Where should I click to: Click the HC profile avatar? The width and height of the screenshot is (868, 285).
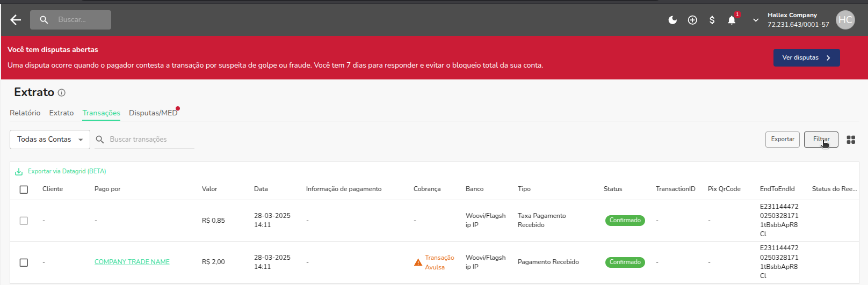coord(845,20)
